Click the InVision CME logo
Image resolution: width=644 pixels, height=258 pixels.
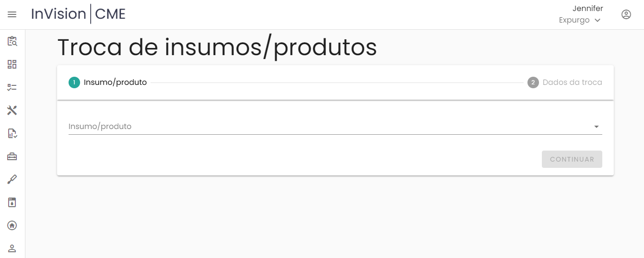[x=78, y=14]
